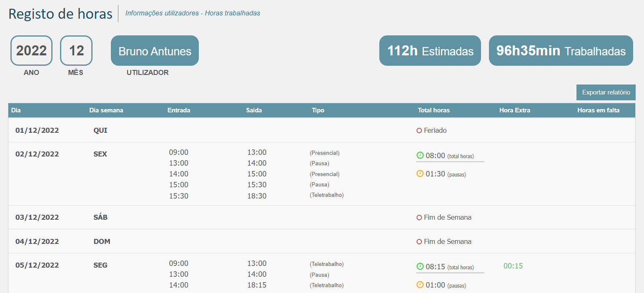Select the 02/12/2022 date row entry
644x293 pixels.
click(x=37, y=154)
